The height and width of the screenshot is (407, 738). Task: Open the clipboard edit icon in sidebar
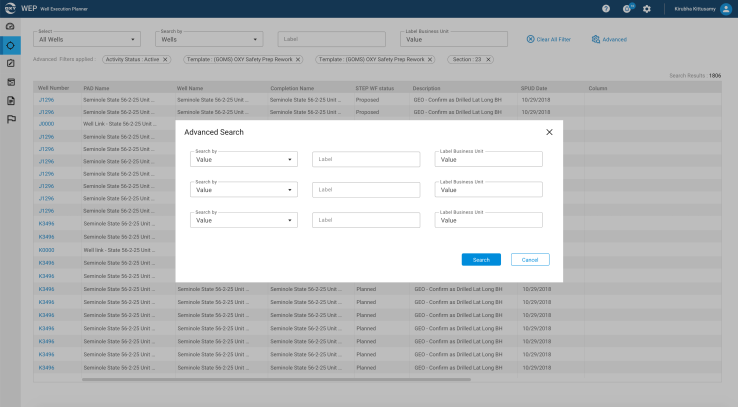point(10,64)
